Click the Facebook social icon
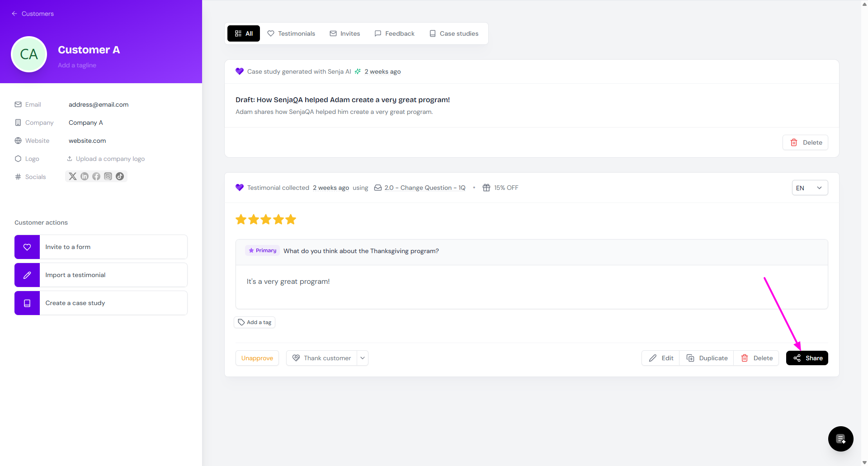The width and height of the screenshot is (868, 466). [96, 176]
